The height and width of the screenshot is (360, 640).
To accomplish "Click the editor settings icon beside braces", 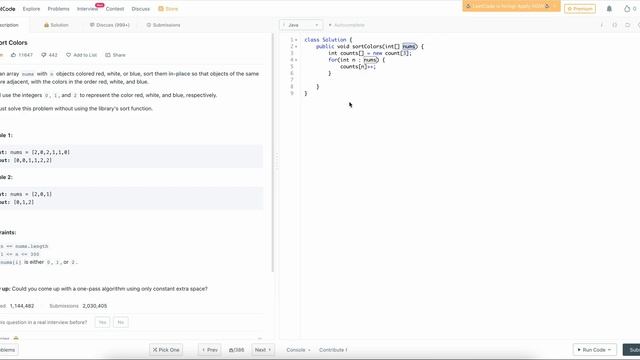I will [x=628, y=25].
